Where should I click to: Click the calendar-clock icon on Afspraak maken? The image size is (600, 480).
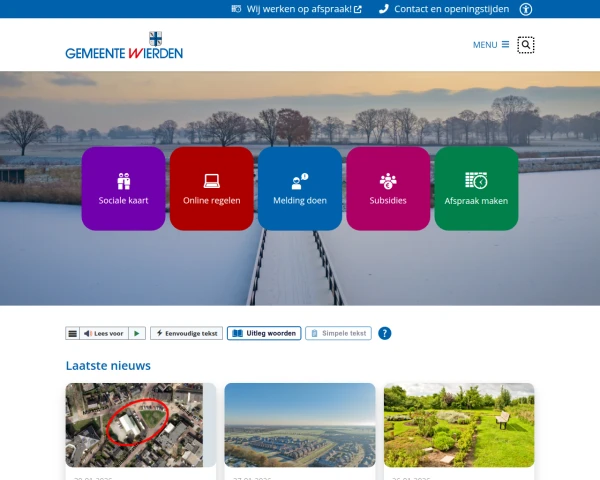(x=476, y=180)
